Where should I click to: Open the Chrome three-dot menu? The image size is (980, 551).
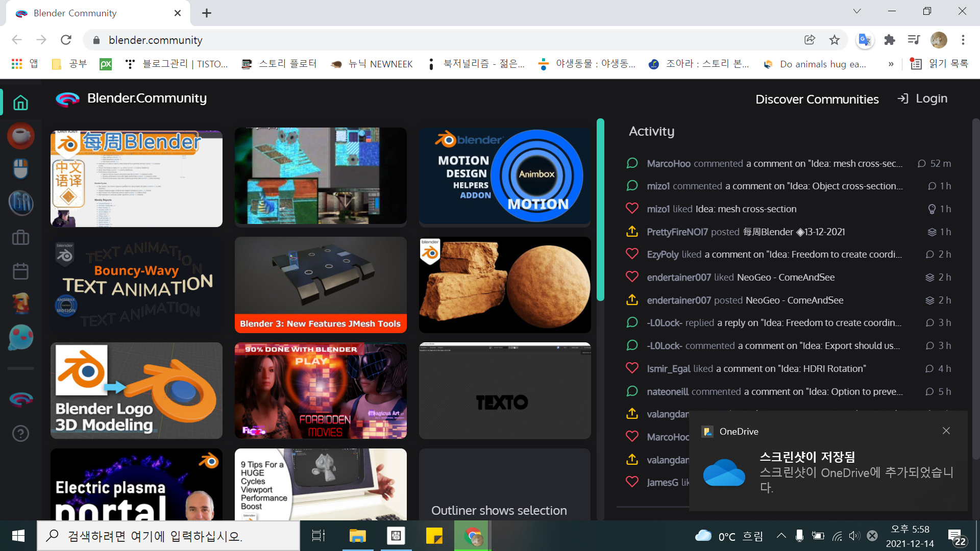click(x=963, y=40)
